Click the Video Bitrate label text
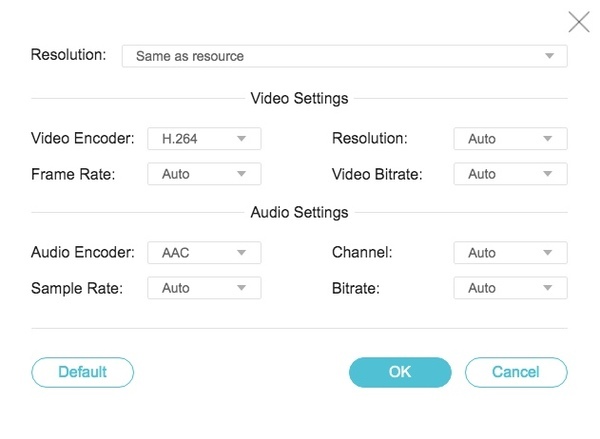Image resolution: width=600 pixels, height=439 pixels. tap(377, 174)
